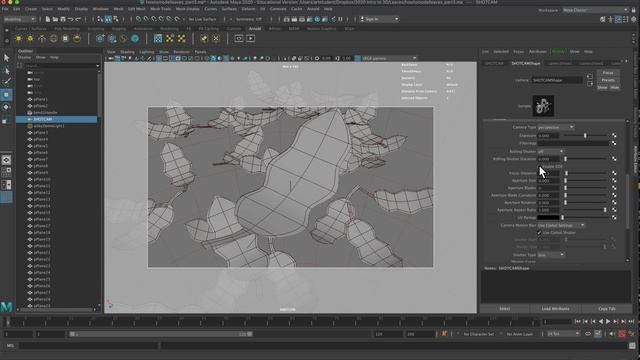
Task: Click the map button next to Exposure
Action: (614, 136)
